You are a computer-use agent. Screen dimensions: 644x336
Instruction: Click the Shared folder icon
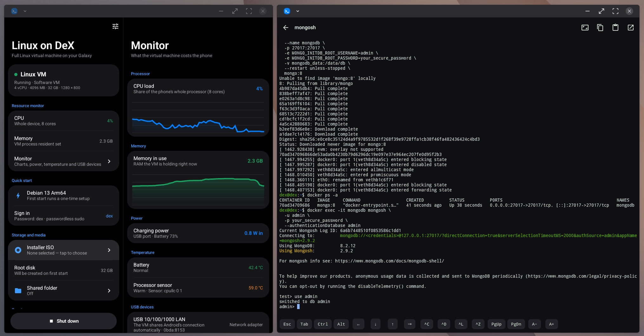[18, 291]
